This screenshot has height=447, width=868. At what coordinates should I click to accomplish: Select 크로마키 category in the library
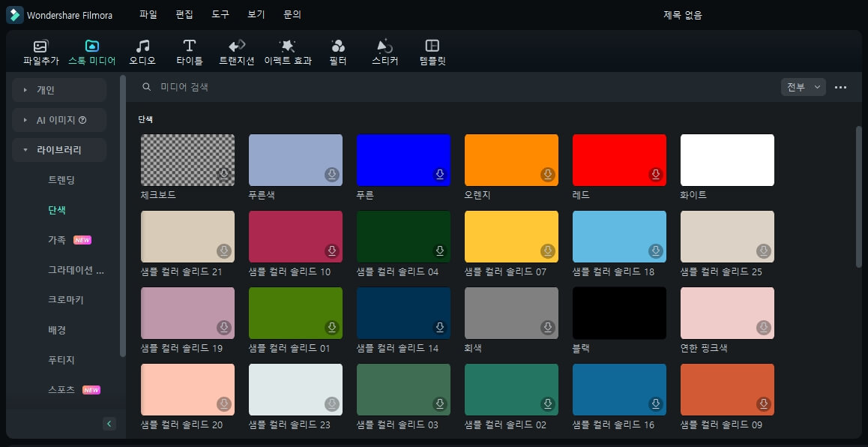point(66,300)
